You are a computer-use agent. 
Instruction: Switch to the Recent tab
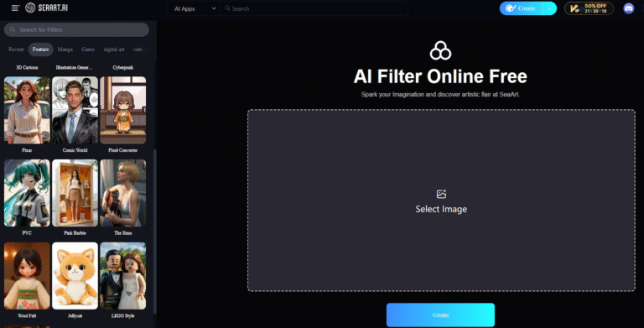[x=16, y=49]
